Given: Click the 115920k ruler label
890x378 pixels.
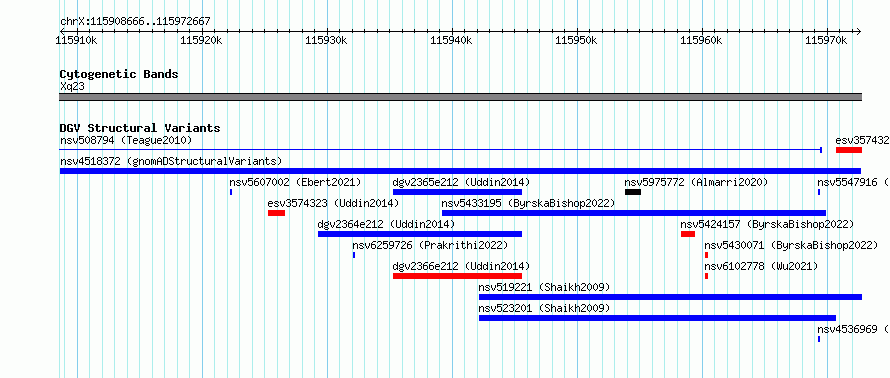Looking at the screenshot, I should click(x=201, y=40).
